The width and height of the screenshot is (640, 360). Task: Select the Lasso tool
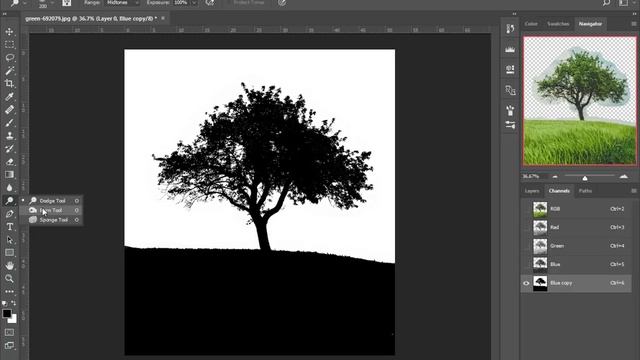pyautogui.click(x=9, y=58)
